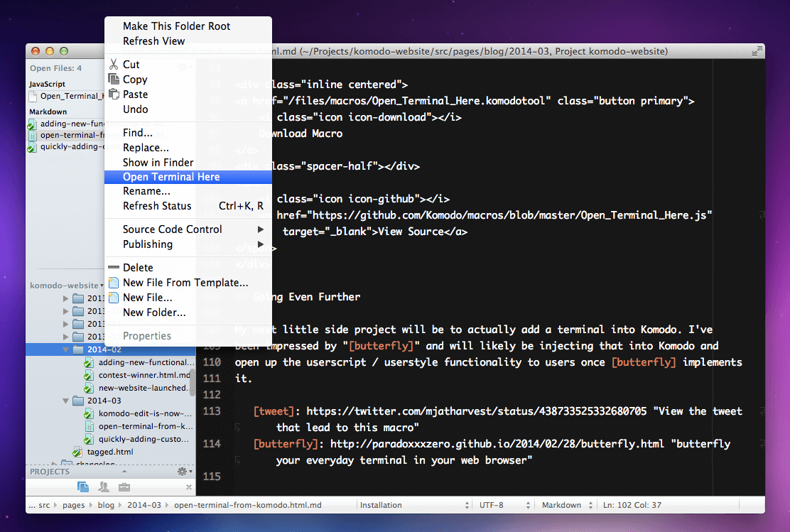Viewport: 790px width, 532px height.
Task: Select Refresh Status in the menu
Action: tap(188, 206)
